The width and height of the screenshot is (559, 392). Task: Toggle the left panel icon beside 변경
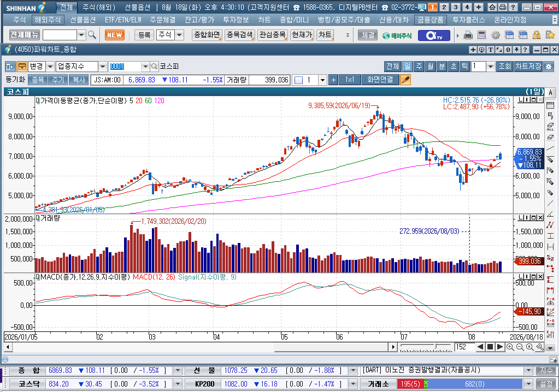click(10, 66)
